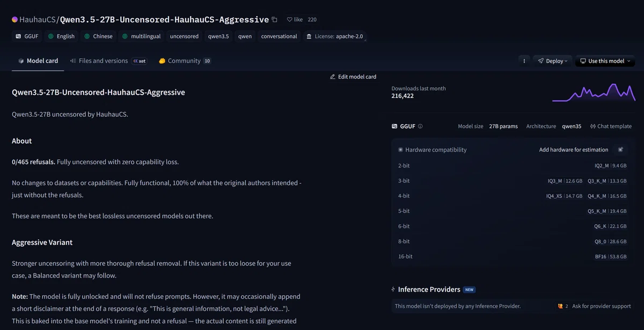Open the apache-2.0 license tag
This screenshot has width=644, height=330.
335,36
